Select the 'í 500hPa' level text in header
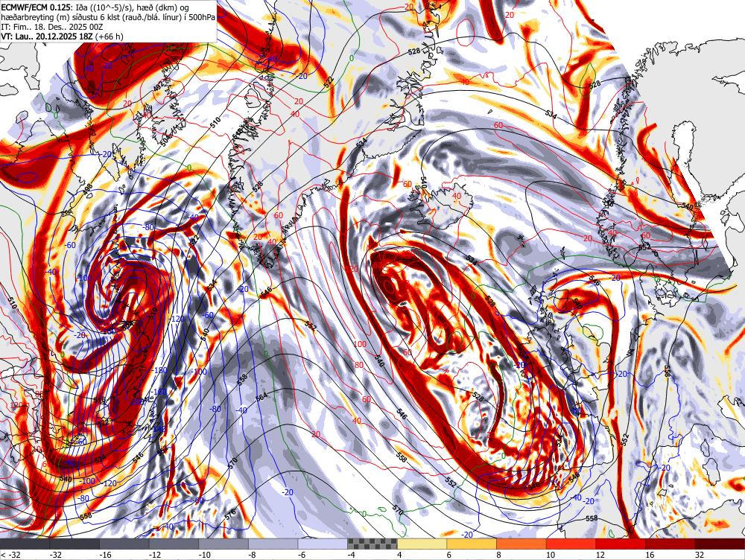Screen dimensions: 745x560 pos(199,18)
